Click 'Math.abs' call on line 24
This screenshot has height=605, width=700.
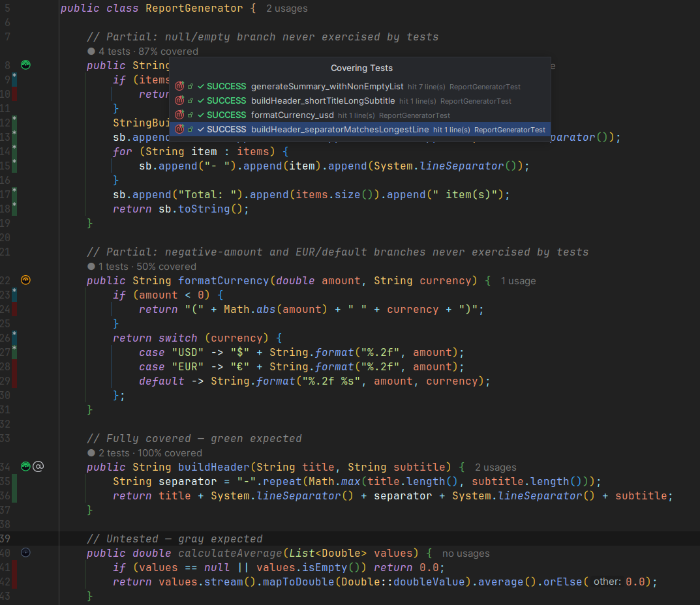tap(250, 309)
